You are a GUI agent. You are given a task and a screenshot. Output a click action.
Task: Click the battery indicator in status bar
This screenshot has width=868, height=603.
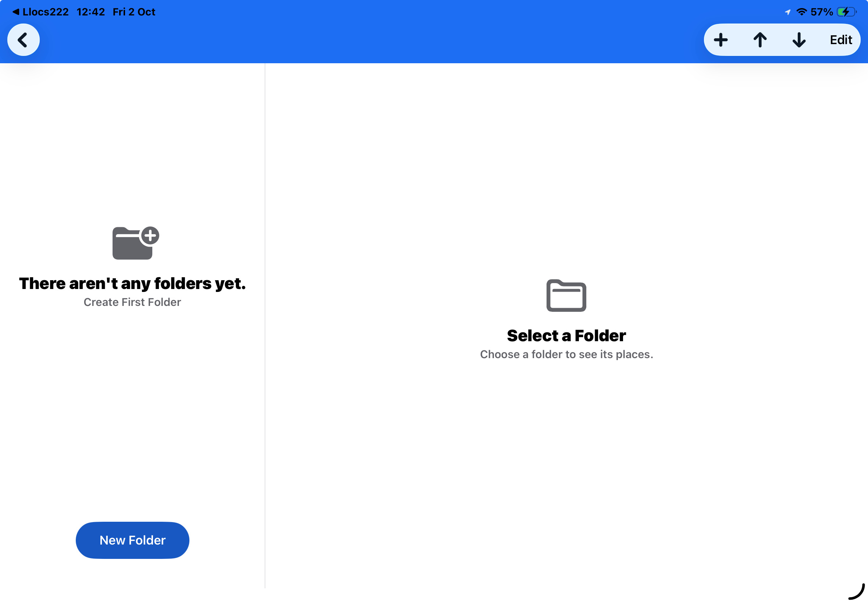pyautogui.click(x=846, y=12)
